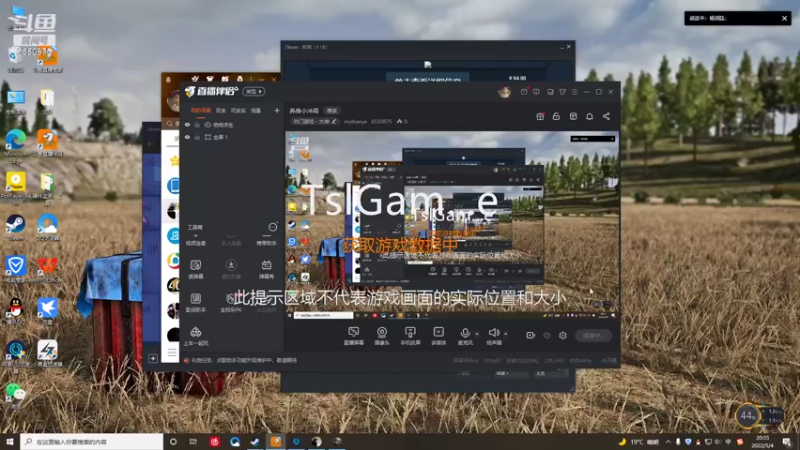Viewport: 800px width, 450px height.
Task: Open the mail icon in title bar
Action: point(524,92)
